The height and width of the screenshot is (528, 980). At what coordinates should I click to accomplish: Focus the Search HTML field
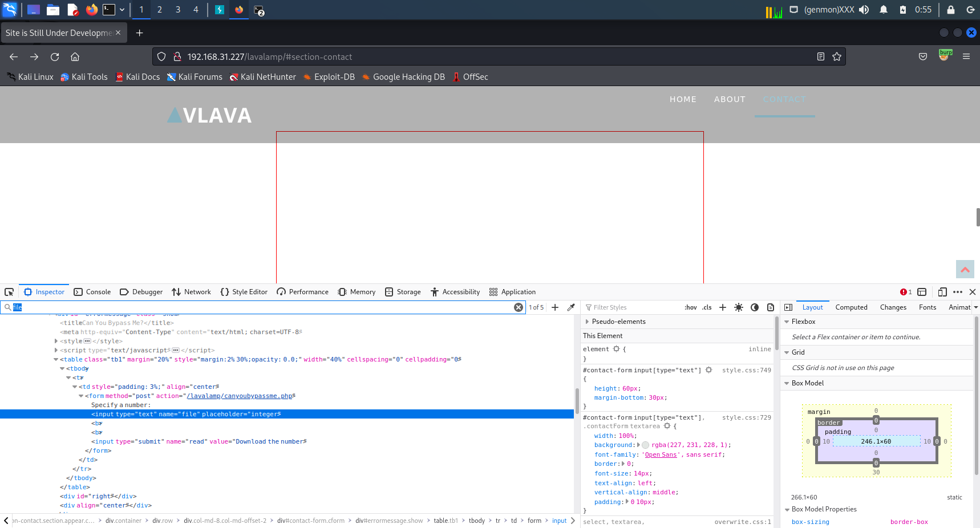262,307
